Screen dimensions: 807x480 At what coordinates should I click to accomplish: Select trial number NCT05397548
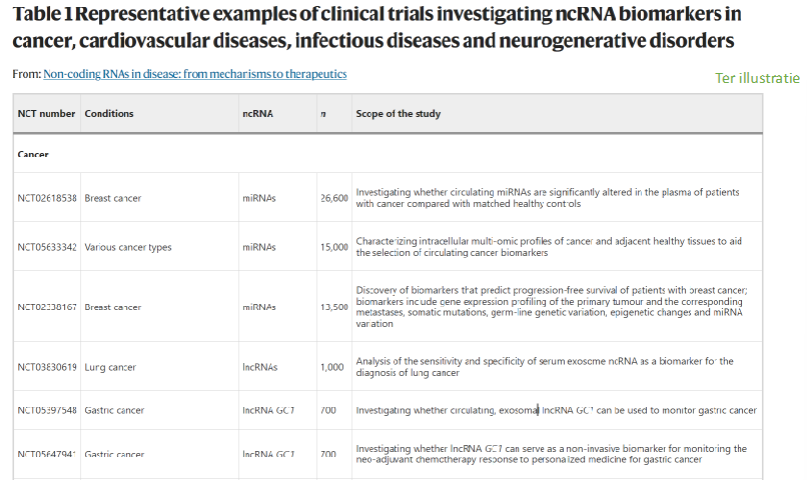[x=47, y=411]
